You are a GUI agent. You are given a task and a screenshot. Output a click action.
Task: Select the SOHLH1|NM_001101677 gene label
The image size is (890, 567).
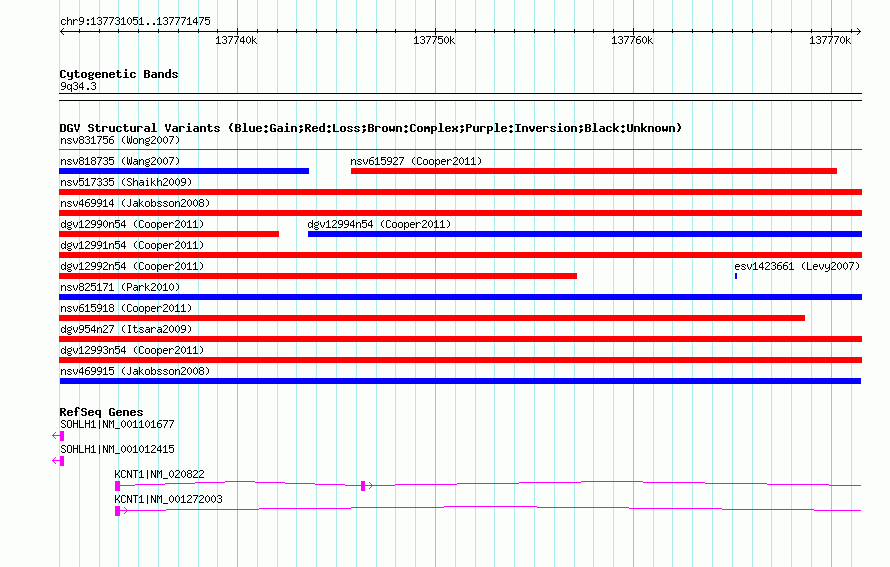117,425
